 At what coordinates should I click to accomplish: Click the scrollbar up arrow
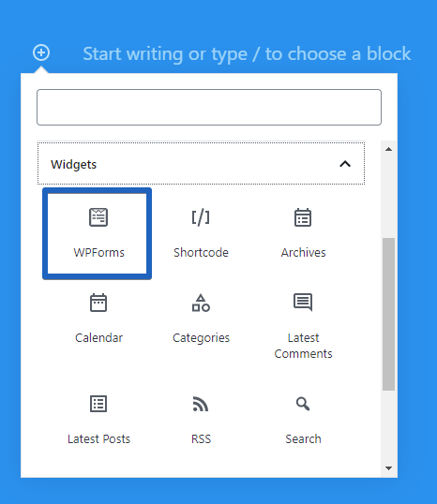389,149
